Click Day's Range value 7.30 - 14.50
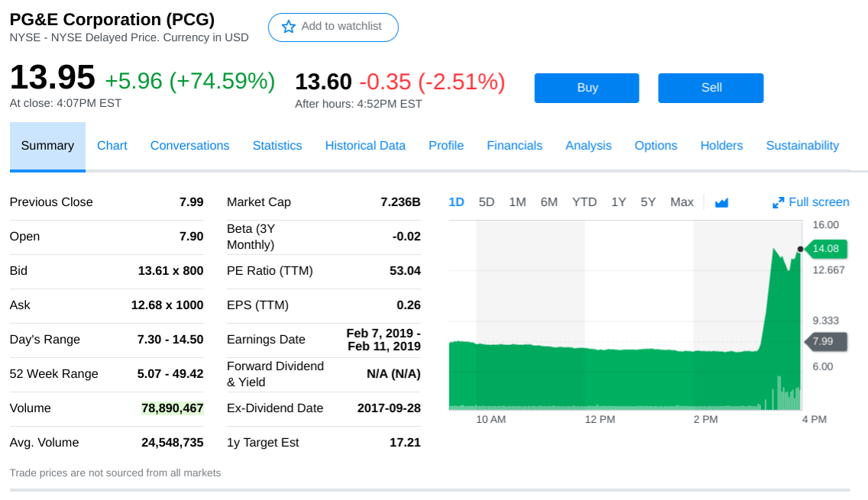Image resolution: width=868 pixels, height=500 pixels. coord(170,340)
